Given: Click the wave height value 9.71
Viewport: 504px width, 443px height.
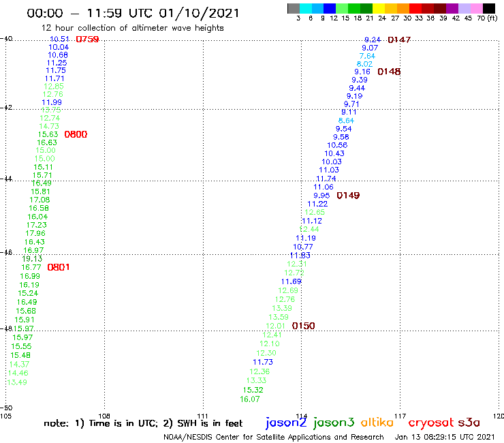Looking at the screenshot, I should coord(351,104).
